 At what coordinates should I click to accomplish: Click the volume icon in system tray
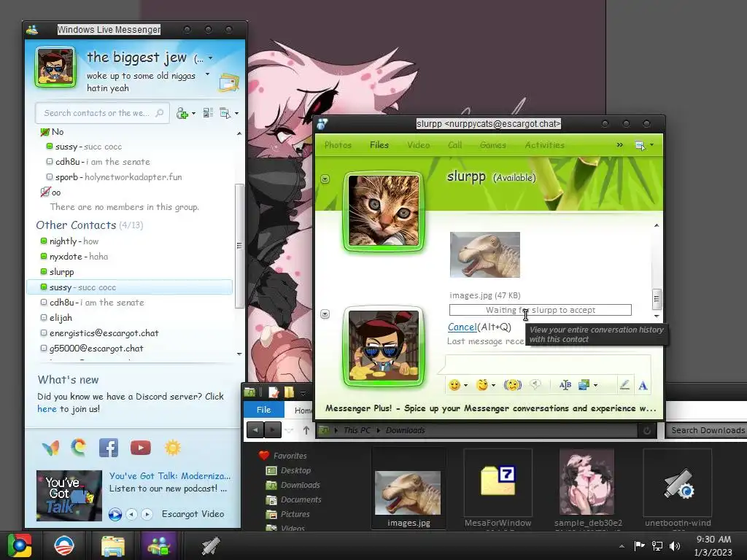coord(675,545)
